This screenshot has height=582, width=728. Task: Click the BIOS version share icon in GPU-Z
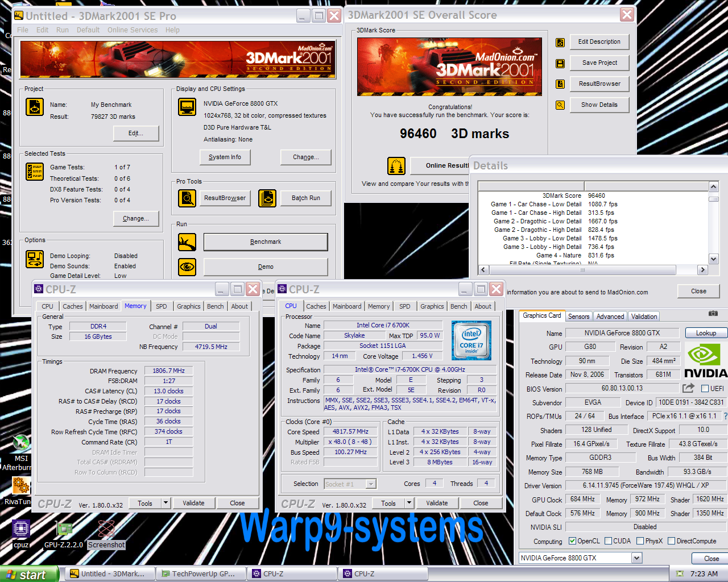[688, 388]
